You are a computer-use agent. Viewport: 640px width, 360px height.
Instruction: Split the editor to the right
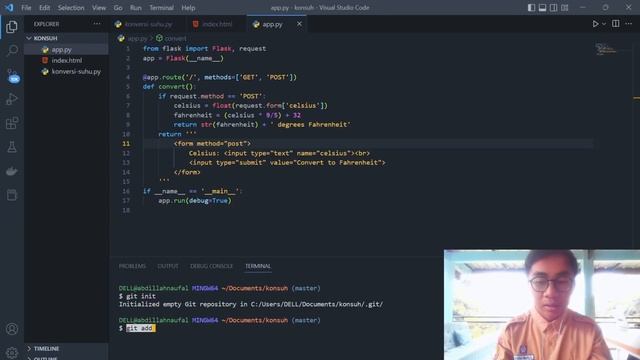click(x=616, y=24)
